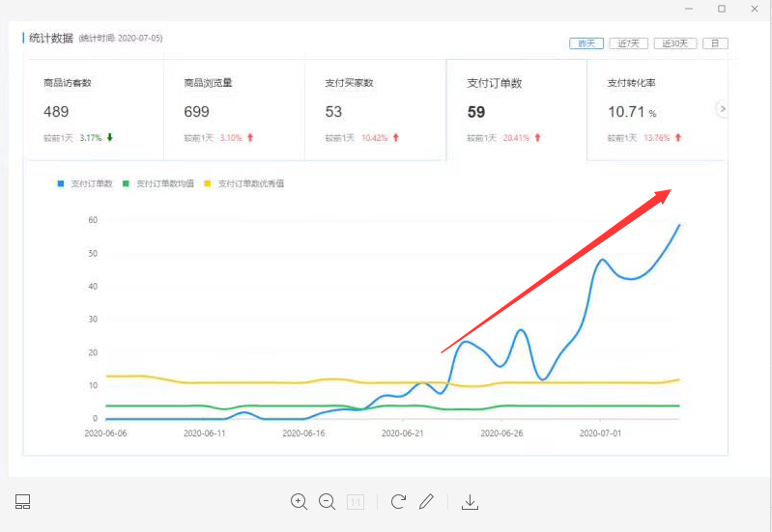The image size is (772, 532).
Task: Open the pencil edit tool
Action: point(426,501)
